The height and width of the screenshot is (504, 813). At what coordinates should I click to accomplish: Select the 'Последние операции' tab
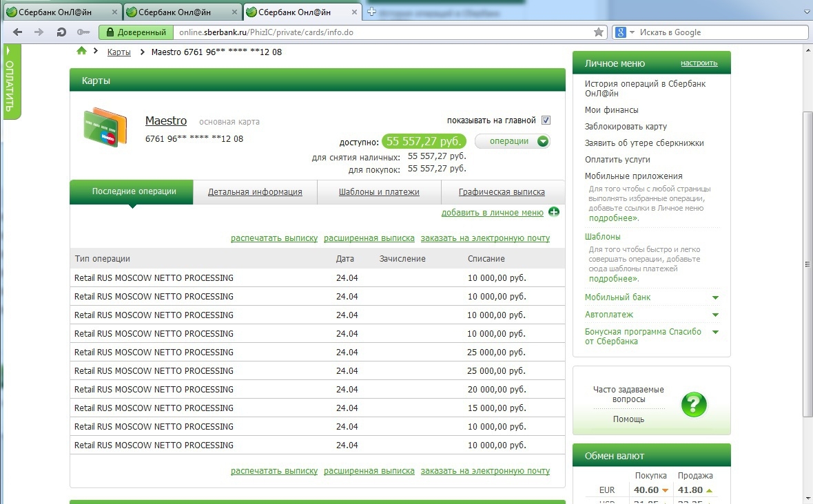[x=132, y=191]
